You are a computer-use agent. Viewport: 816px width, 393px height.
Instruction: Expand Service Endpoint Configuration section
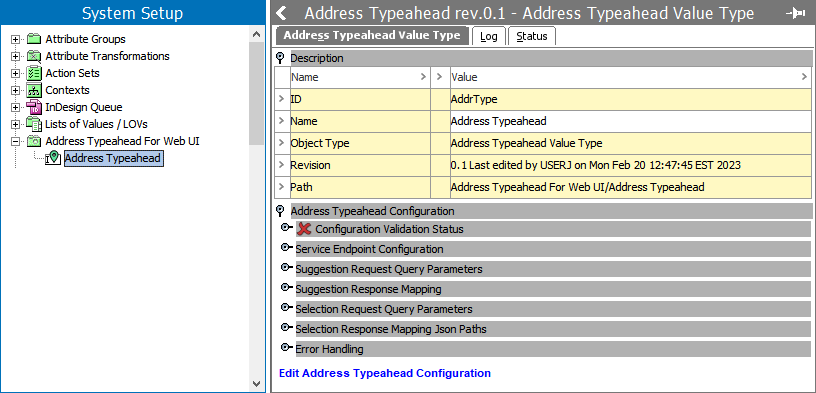(x=286, y=248)
